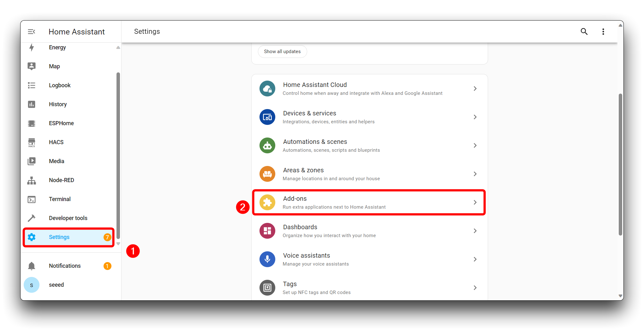This screenshot has height=331, width=644.
Task: Click the Notifications bell icon
Action: [x=32, y=266]
